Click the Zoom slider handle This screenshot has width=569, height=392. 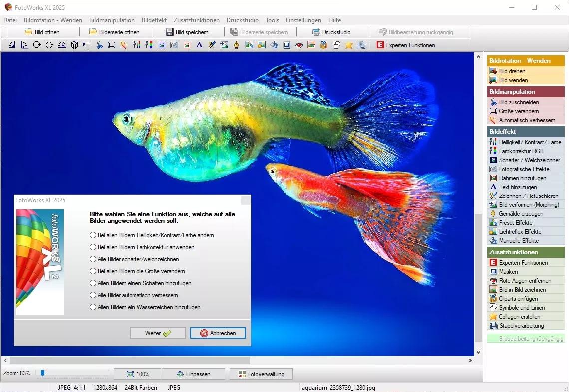[42, 373]
